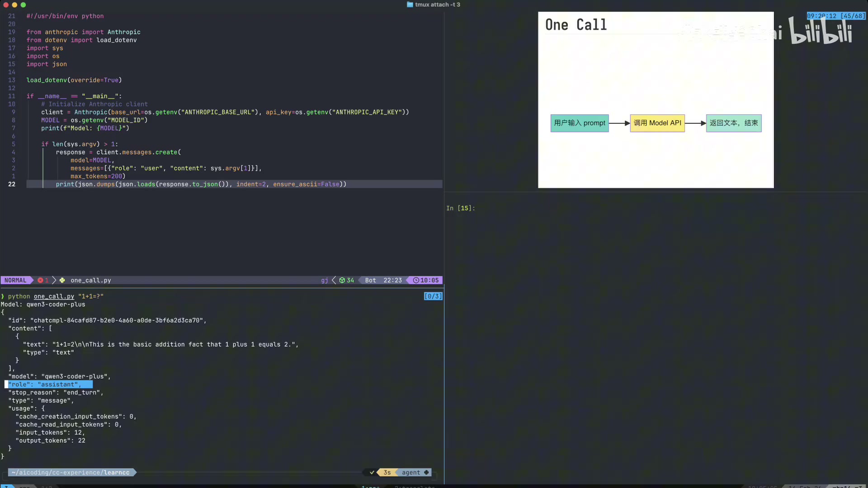
Task: Click the 调用 Model API box in the diagram
Action: (657, 123)
